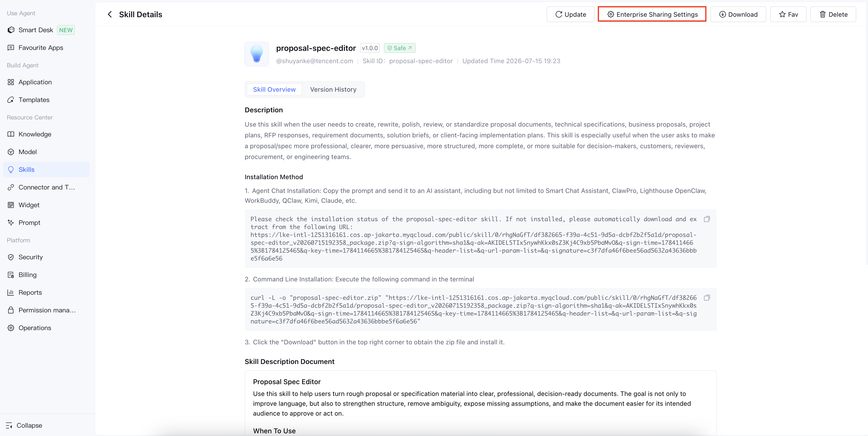This screenshot has height=436, width=868.
Task: Add skill to favourites with Fav
Action: (x=788, y=14)
